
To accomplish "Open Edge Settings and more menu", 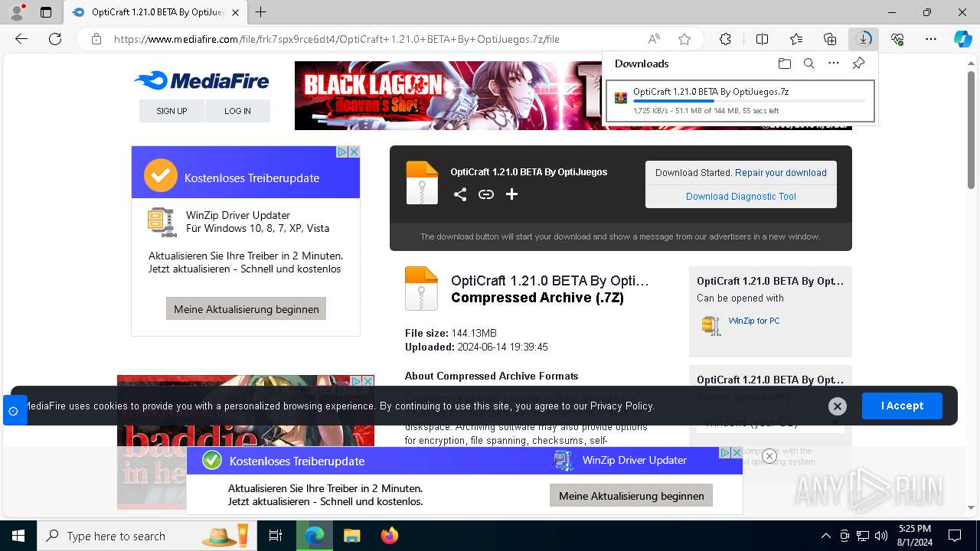I will [x=931, y=39].
